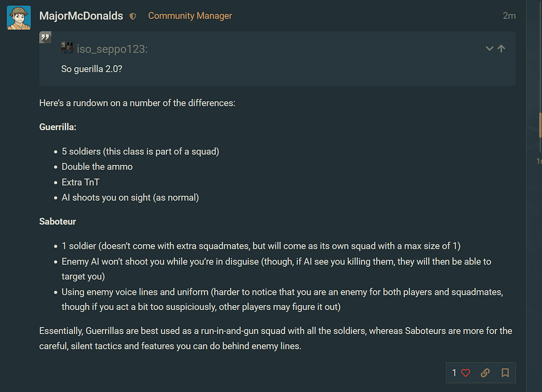Open MajorMcDonalds' avatar profile card
The width and height of the screenshot is (542, 392).
[18, 18]
